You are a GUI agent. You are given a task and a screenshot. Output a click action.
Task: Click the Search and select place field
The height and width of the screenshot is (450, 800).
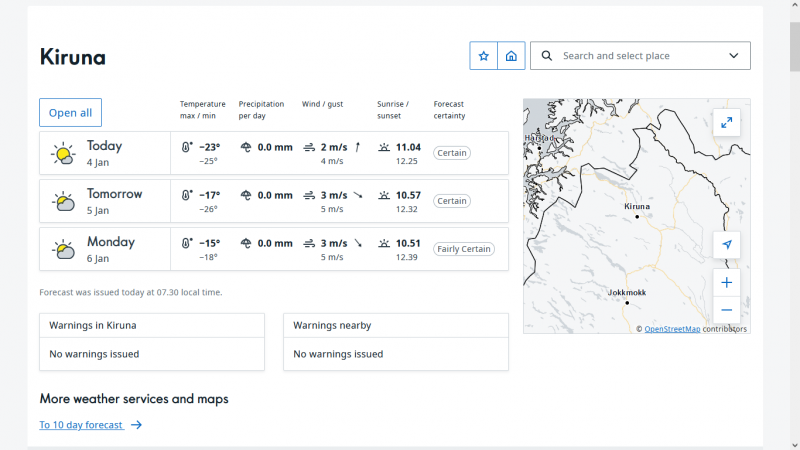tap(640, 56)
